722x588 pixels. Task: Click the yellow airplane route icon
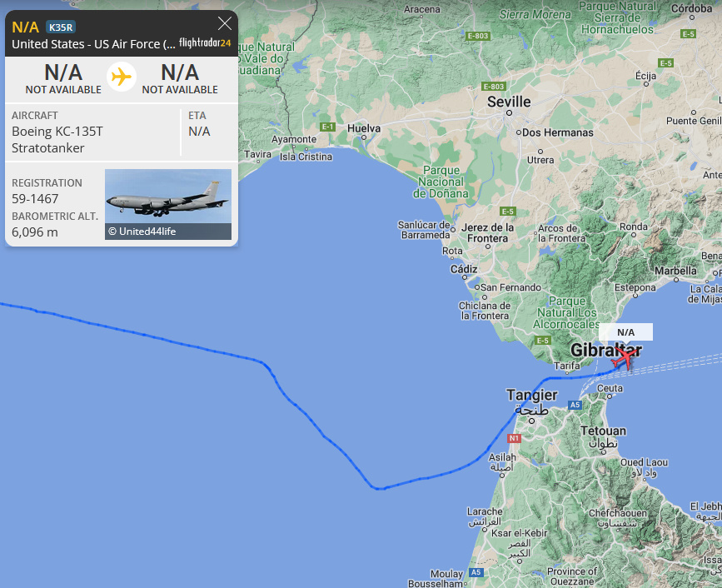pos(122,77)
